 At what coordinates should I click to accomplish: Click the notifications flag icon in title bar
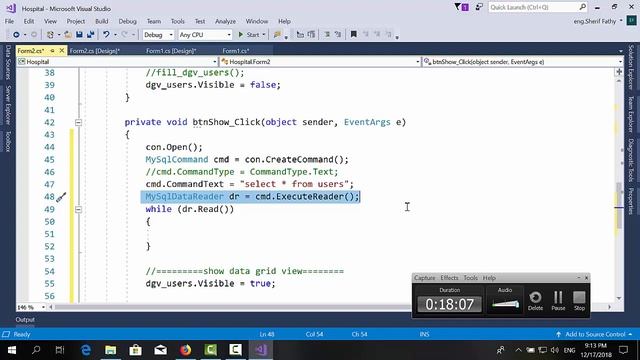click(461, 7)
